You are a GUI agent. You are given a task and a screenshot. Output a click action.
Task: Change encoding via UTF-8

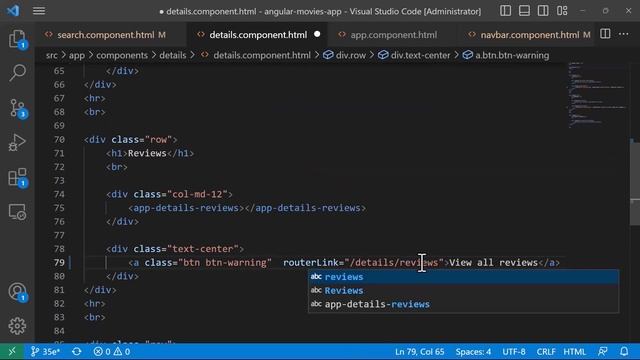[513, 351]
